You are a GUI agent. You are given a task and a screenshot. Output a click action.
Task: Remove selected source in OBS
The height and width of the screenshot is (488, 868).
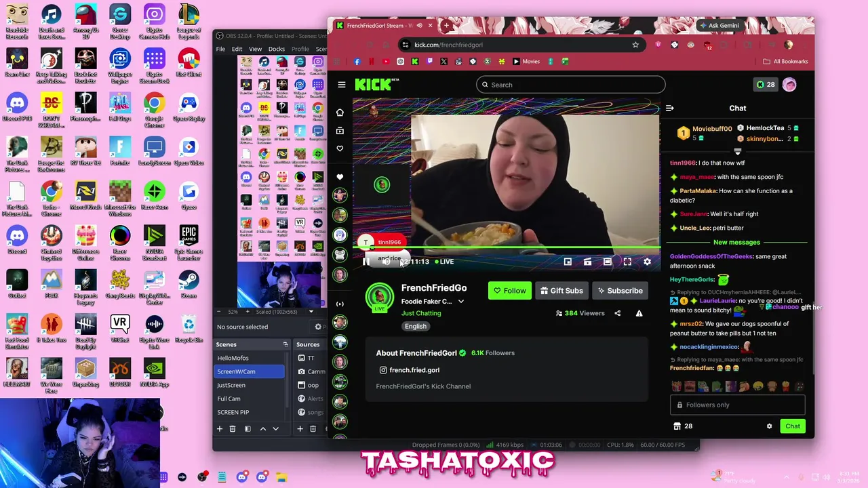click(x=313, y=428)
